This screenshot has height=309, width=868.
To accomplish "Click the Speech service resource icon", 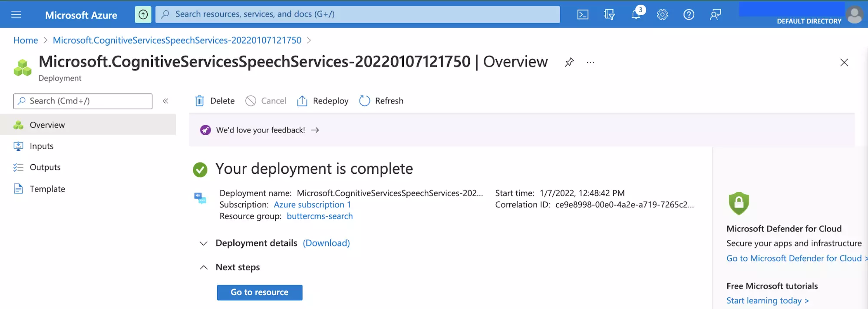I will [200, 198].
